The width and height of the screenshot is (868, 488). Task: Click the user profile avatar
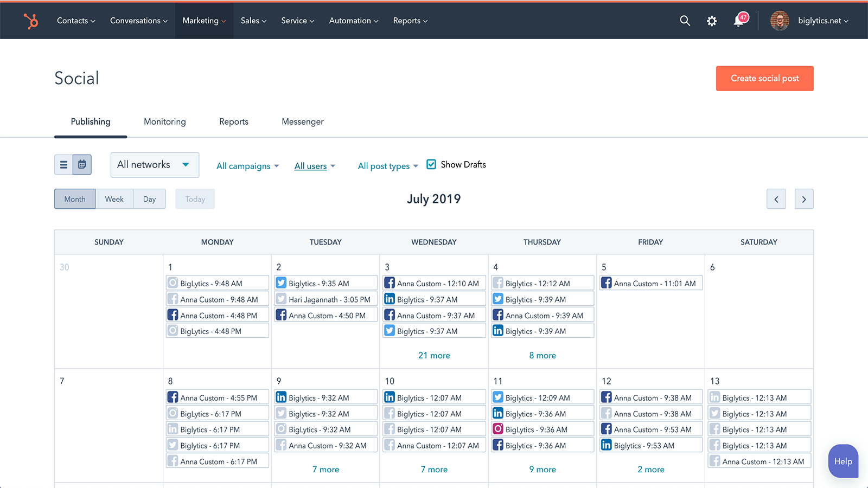click(x=780, y=21)
